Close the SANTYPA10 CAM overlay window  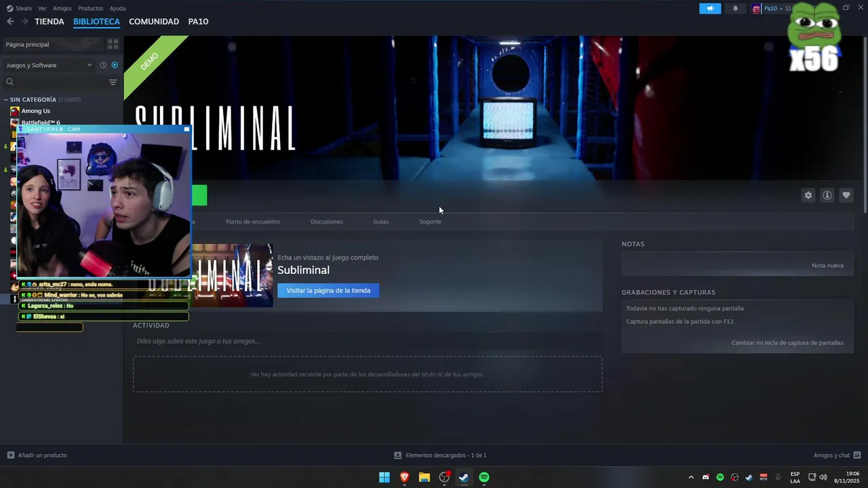(186, 129)
